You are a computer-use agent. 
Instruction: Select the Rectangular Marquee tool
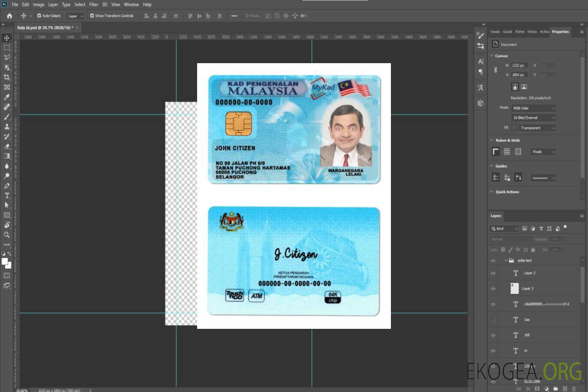click(7, 48)
